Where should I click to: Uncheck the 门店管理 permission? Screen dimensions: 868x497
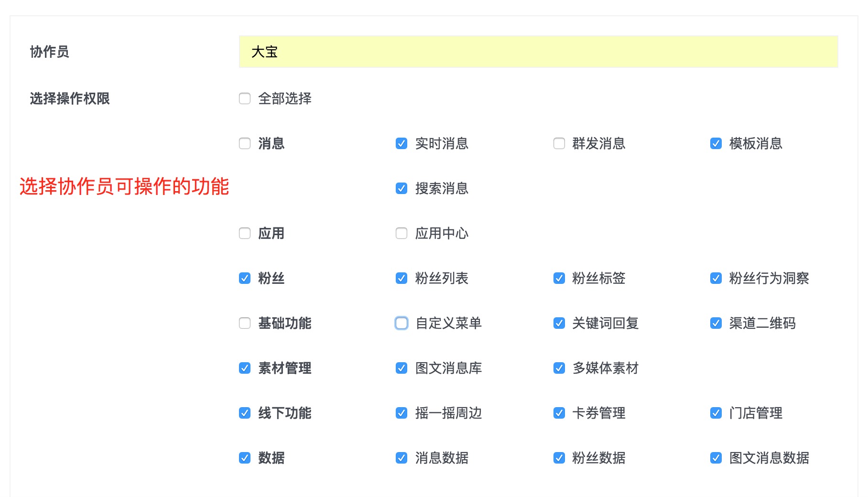716,413
